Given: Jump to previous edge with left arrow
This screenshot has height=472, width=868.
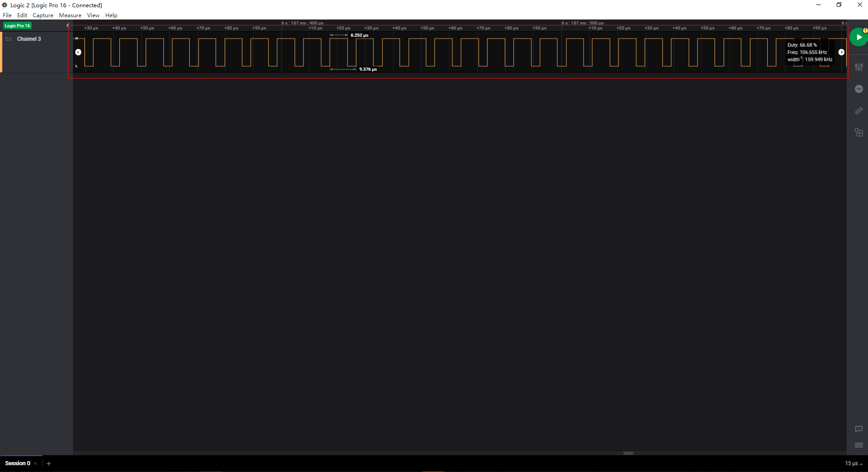Looking at the screenshot, I should point(78,52).
